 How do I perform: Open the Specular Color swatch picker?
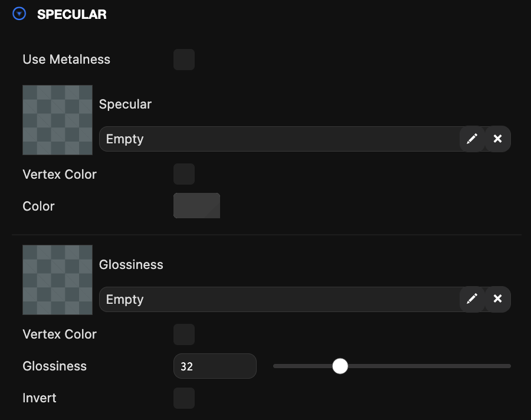pos(196,206)
